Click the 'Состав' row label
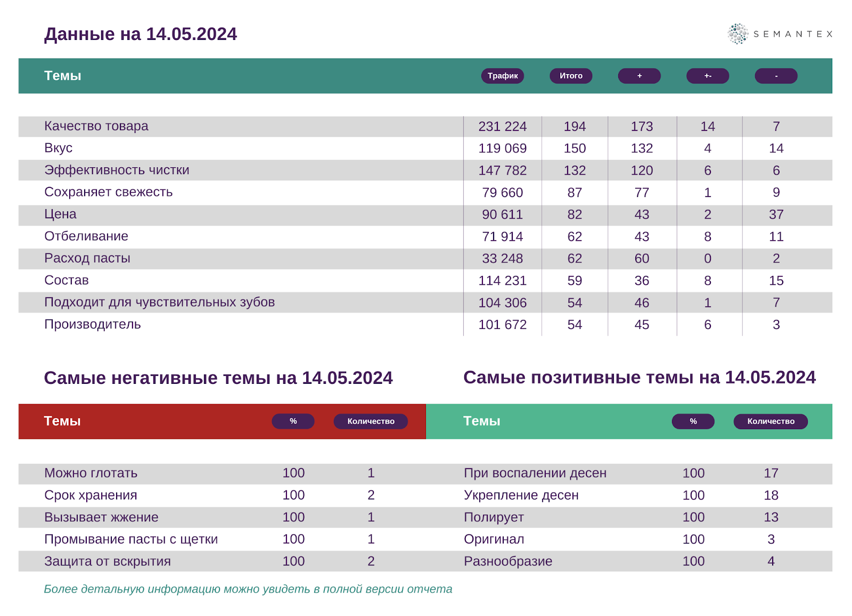The width and height of the screenshot is (852, 616). pos(67,280)
